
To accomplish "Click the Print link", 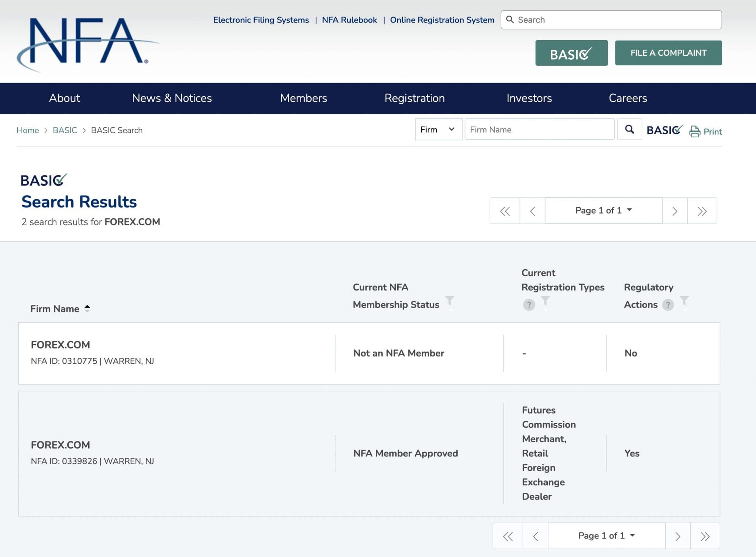I will [712, 132].
